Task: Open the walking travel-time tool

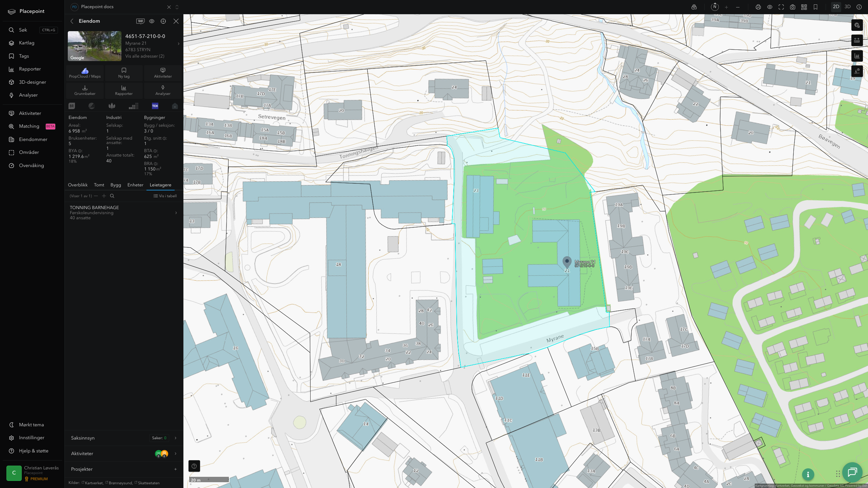Action: [x=857, y=71]
